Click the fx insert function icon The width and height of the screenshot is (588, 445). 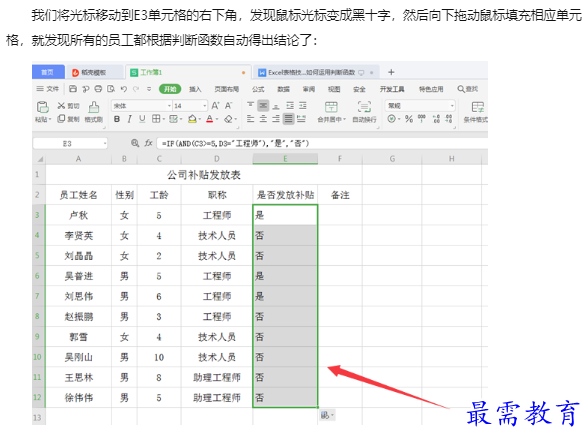point(148,143)
